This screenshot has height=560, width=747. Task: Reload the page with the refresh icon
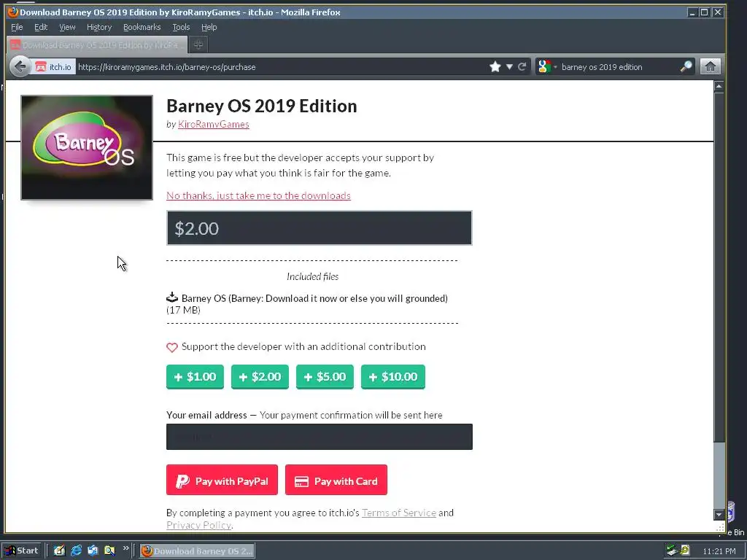coord(522,66)
